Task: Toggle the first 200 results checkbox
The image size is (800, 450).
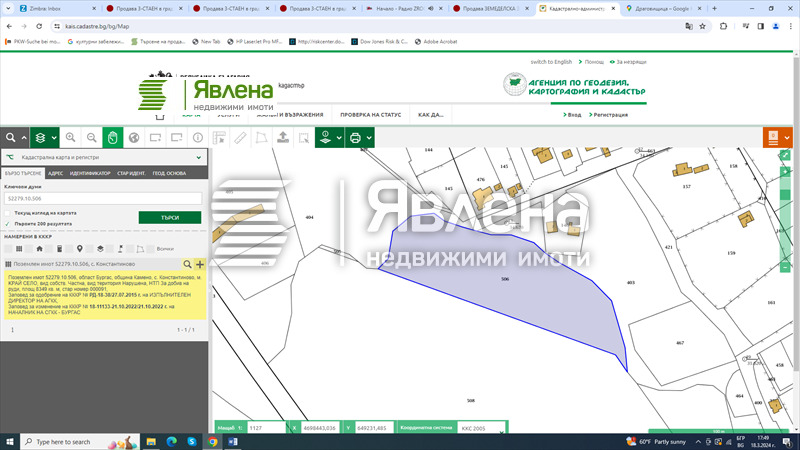Action: click(8, 224)
